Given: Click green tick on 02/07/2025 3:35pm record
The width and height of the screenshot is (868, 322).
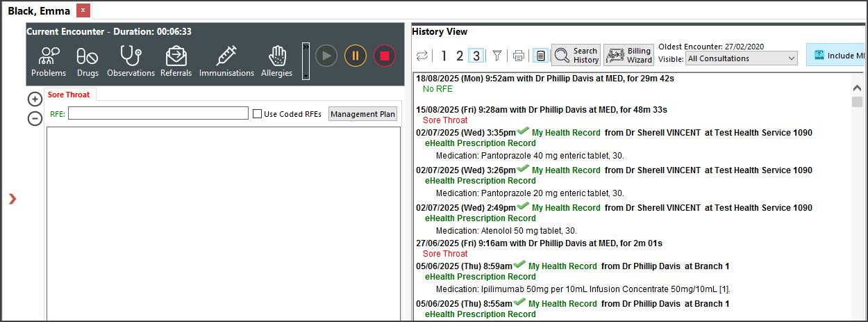Looking at the screenshot, I should tap(524, 131).
